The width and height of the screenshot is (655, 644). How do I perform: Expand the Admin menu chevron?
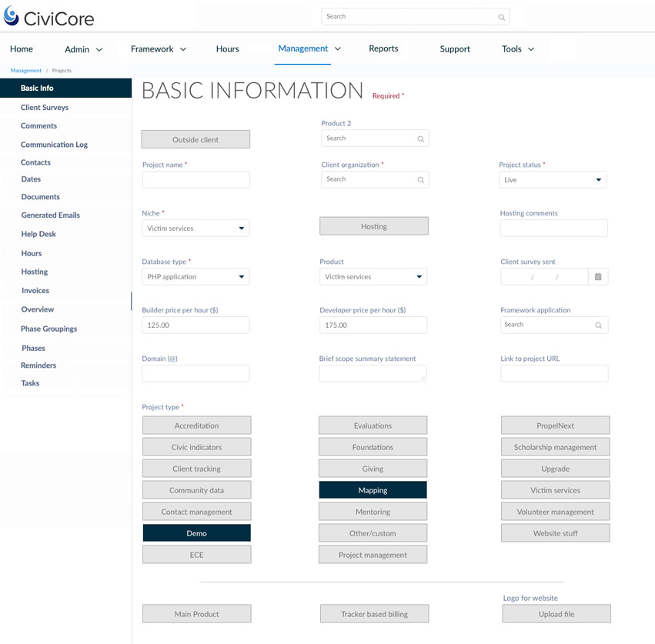coord(99,50)
